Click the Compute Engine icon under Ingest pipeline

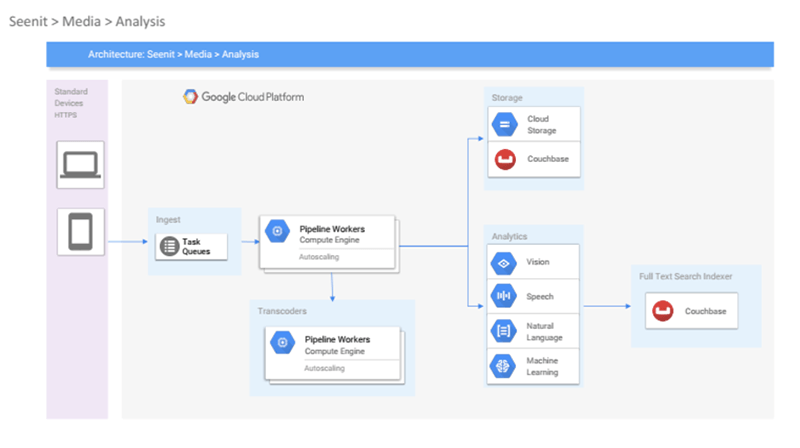[x=278, y=231]
